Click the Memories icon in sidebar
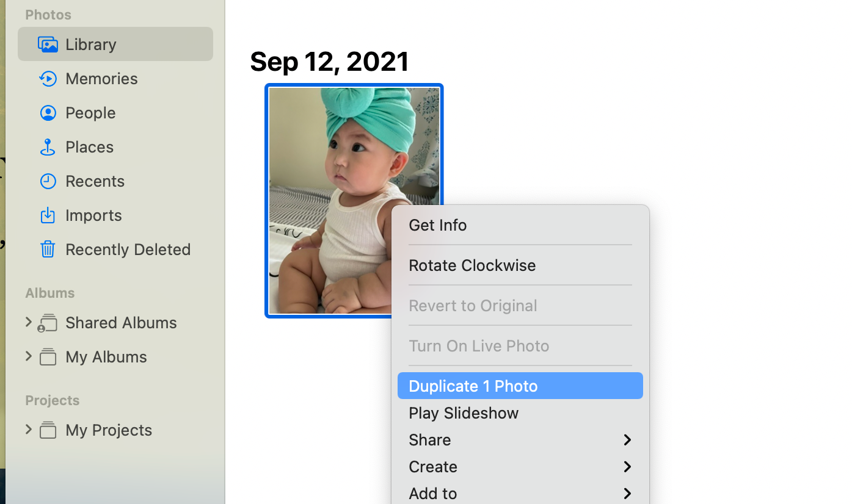Screen dimensions: 852x504 (x=48, y=79)
